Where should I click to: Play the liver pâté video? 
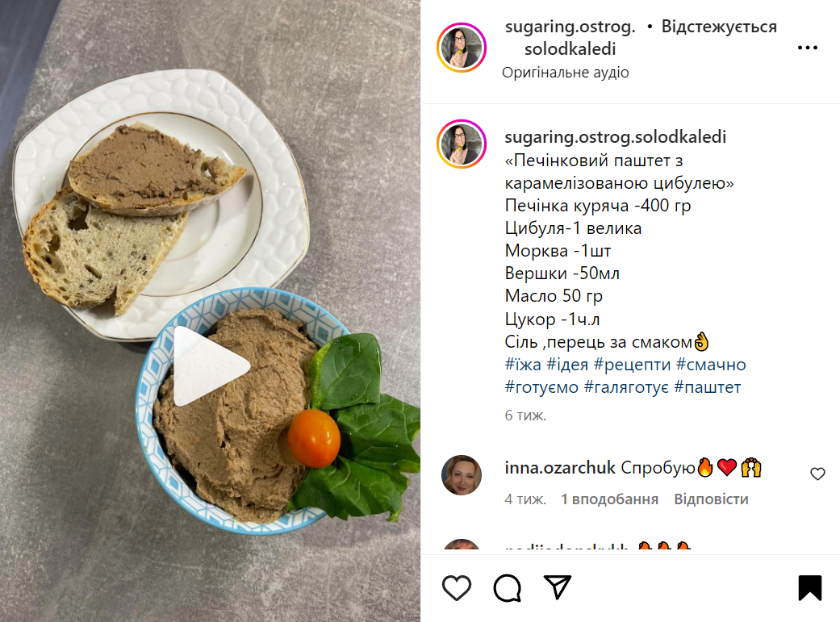coord(211,366)
